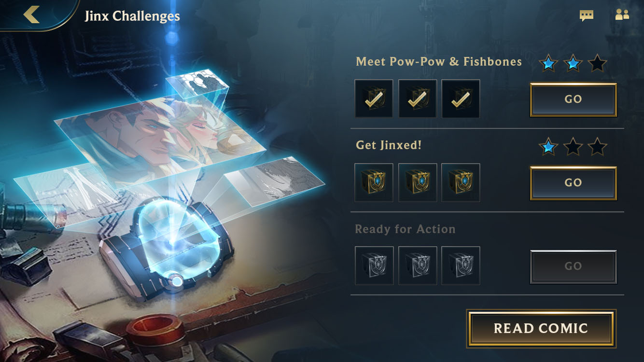The width and height of the screenshot is (644, 362).
Task: Select first checked reward chest in Meet Pow-Pow
Action: 374,99
